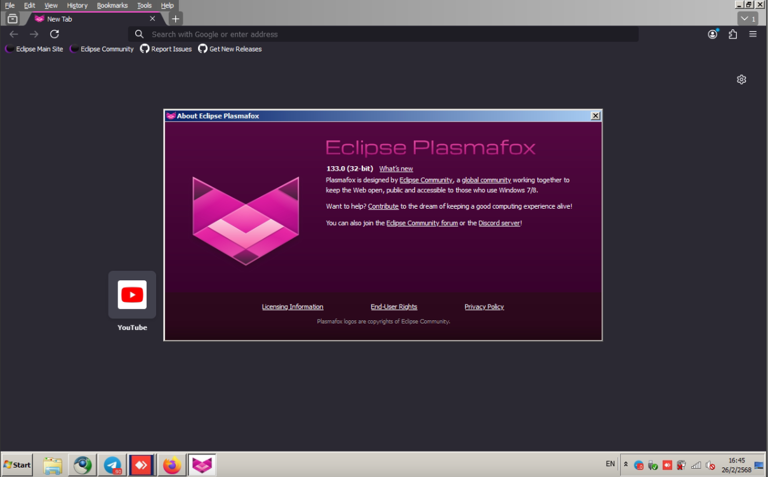Open Eclipse Main Site bookmark
The image size is (768, 477).
click(34, 49)
